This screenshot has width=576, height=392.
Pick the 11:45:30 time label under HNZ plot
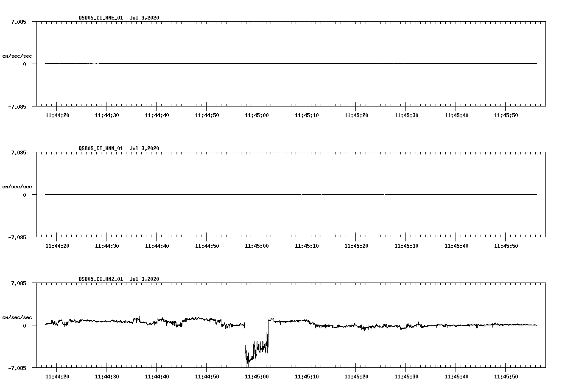point(406,377)
